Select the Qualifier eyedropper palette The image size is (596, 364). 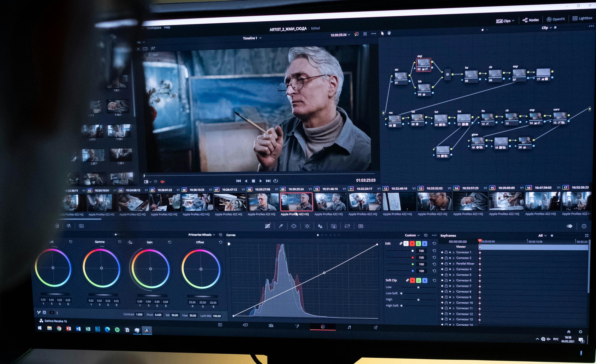tap(281, 226)
